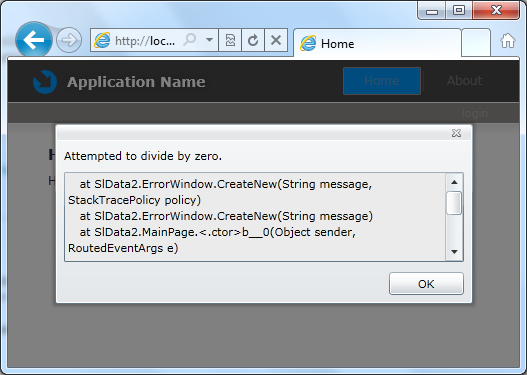Click the 'Application Name' title text
Screen dimensions: 527x375
(136, 82)
